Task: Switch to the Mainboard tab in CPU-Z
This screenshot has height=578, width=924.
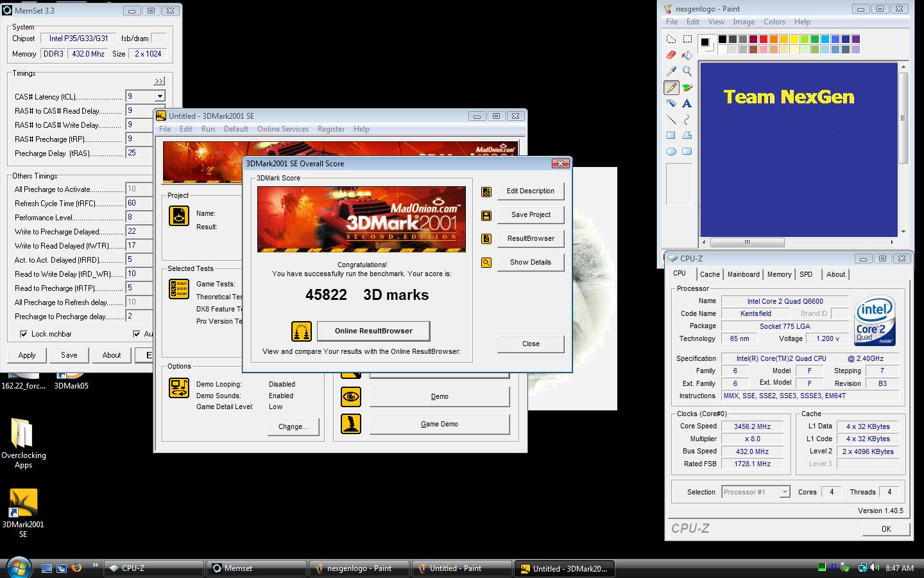Action: (x=743, y=274)
